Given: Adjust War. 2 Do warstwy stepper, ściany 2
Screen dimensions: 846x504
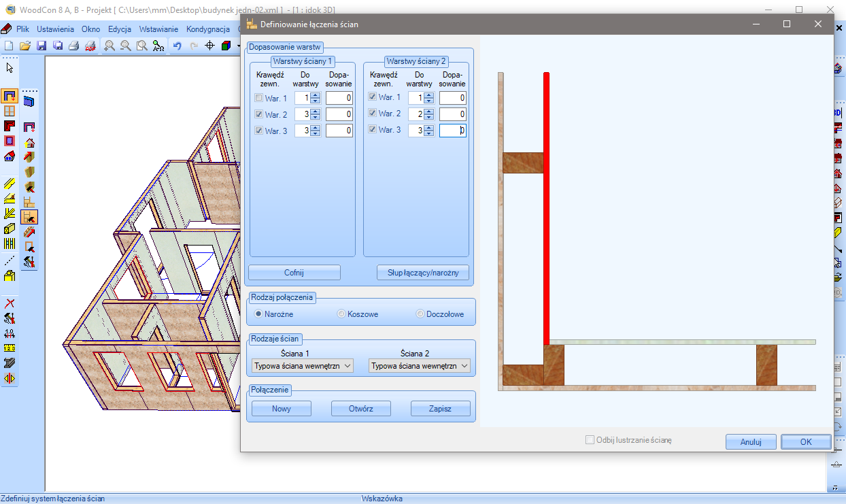Looking at the screenshot, I should pos(428,114).
